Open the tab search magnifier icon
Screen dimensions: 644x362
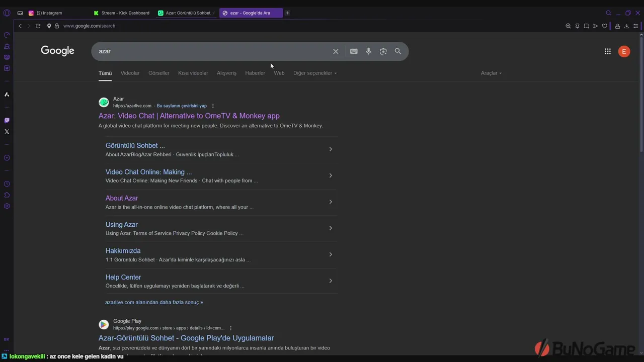[608, 13]
